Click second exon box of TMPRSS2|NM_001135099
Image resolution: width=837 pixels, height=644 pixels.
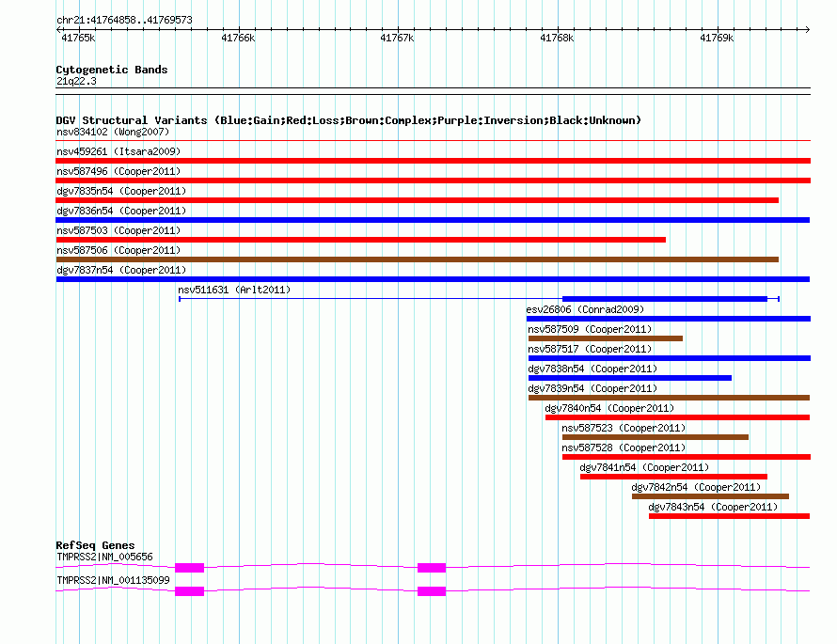(432, 591)
